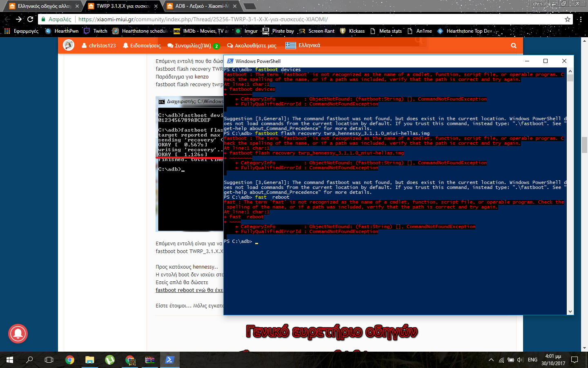Open Συνομιλίες(ΠΜ) conversations menu
This screenshot has width=588, height=368.
(194, 45)
